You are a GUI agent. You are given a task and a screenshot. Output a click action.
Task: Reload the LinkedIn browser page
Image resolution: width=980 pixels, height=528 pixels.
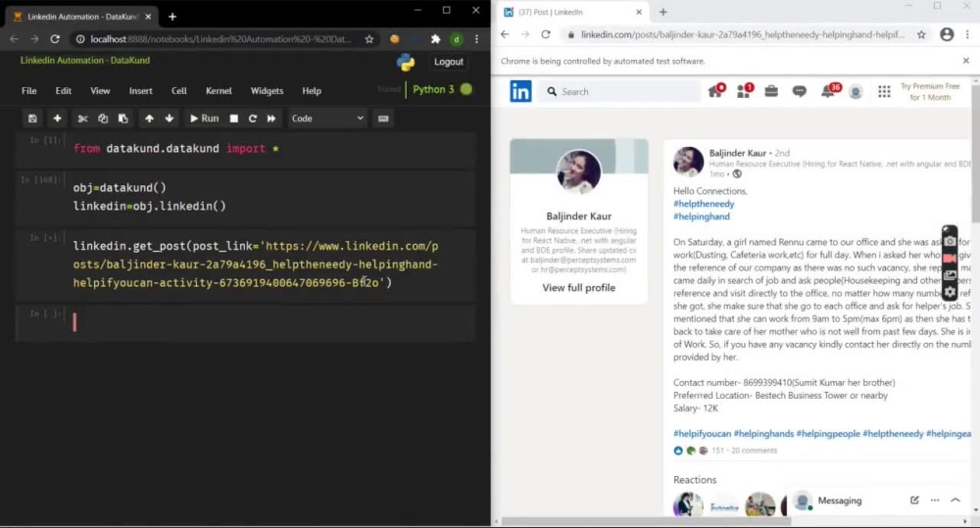[546, 34]
